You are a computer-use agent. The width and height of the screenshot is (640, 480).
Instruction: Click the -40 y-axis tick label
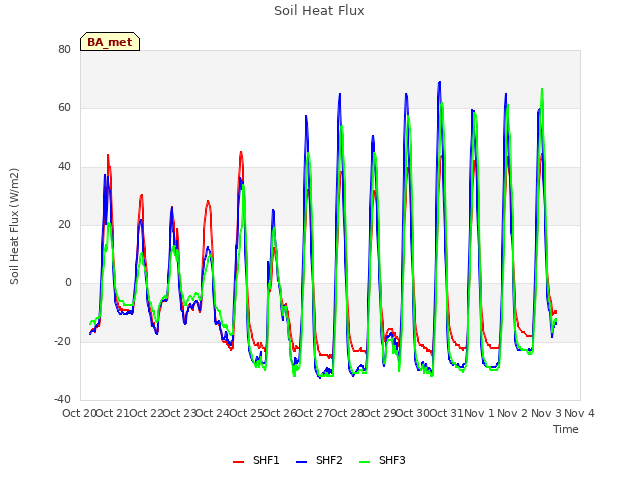click(62, 399)
